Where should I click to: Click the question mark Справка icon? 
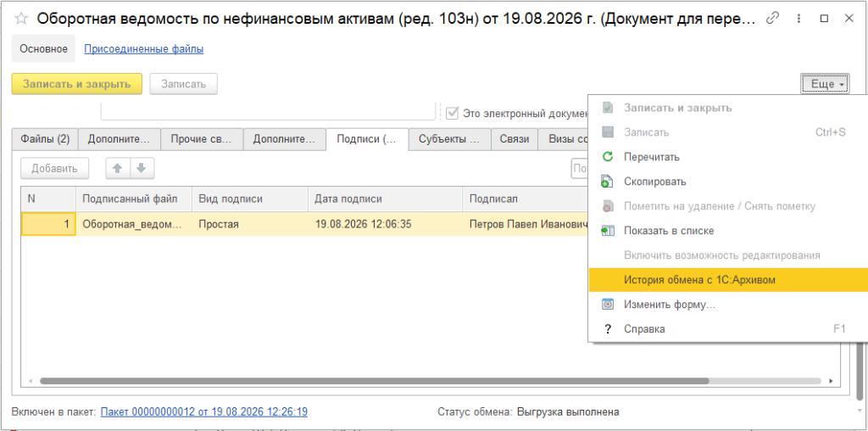pos(607,329)
